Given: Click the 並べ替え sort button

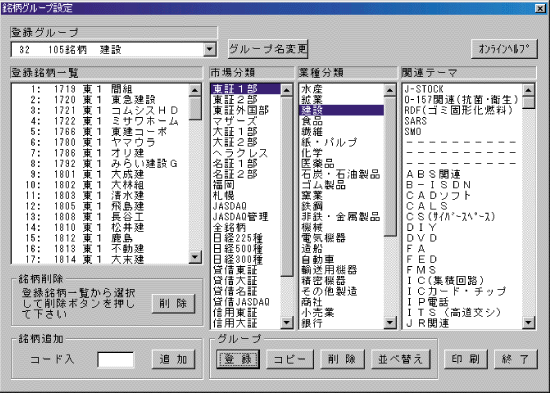Looking at the screenshot, I should tap(401, 359).
